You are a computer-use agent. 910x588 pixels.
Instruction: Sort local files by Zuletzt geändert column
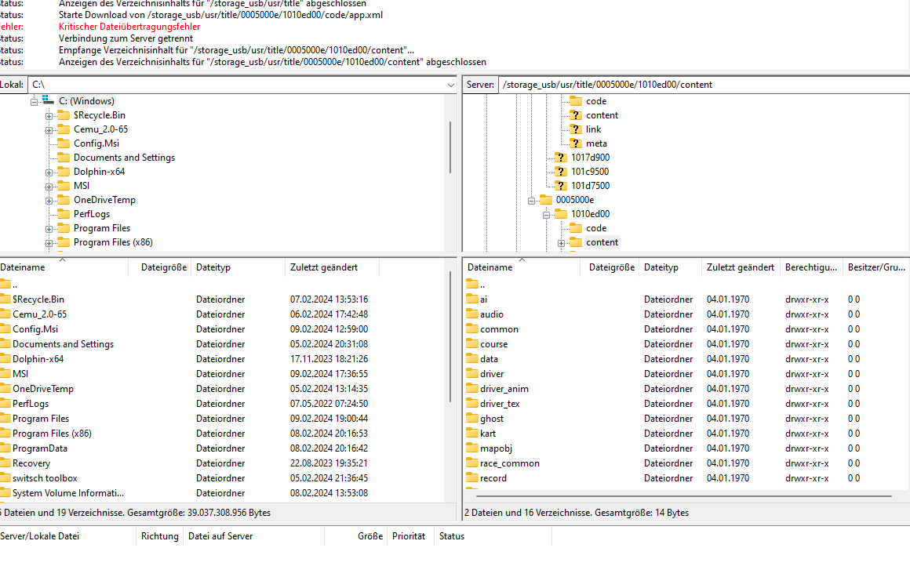tap(332, 267)
